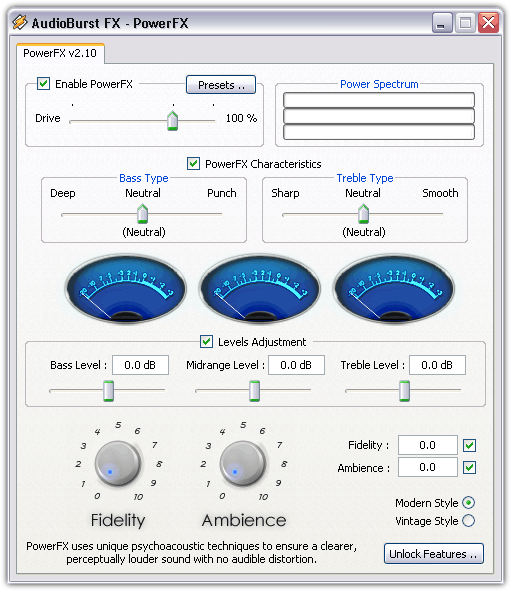Click the Treble Level dB input field
This screenshot has width=511, height=591.
tap(437, 365)
